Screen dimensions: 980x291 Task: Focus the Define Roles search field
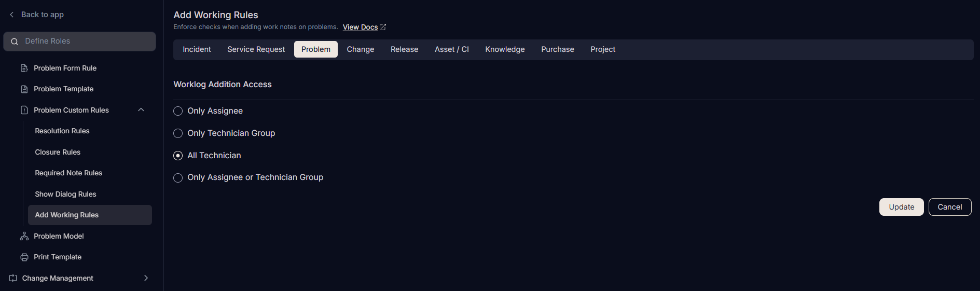[79, 41]
